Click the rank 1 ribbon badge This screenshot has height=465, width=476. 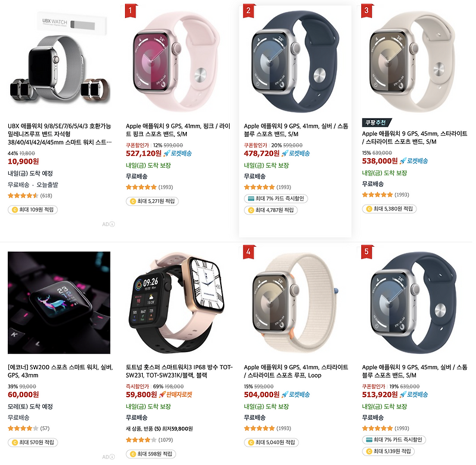point(131,11)
